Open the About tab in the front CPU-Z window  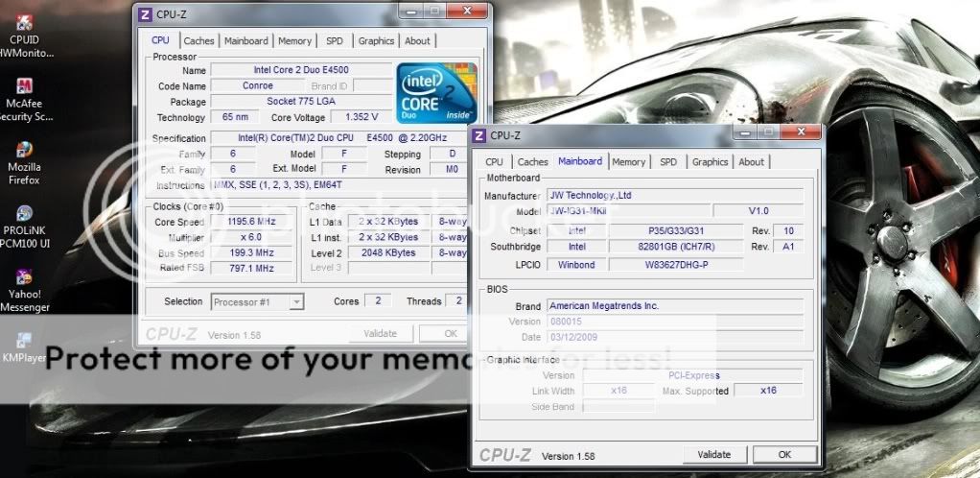coord(751,162)
